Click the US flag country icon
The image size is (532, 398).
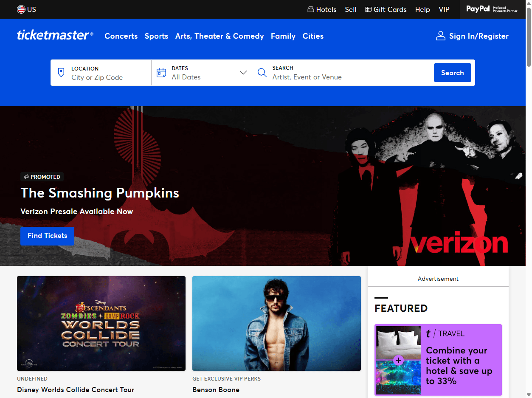[21, 9]
